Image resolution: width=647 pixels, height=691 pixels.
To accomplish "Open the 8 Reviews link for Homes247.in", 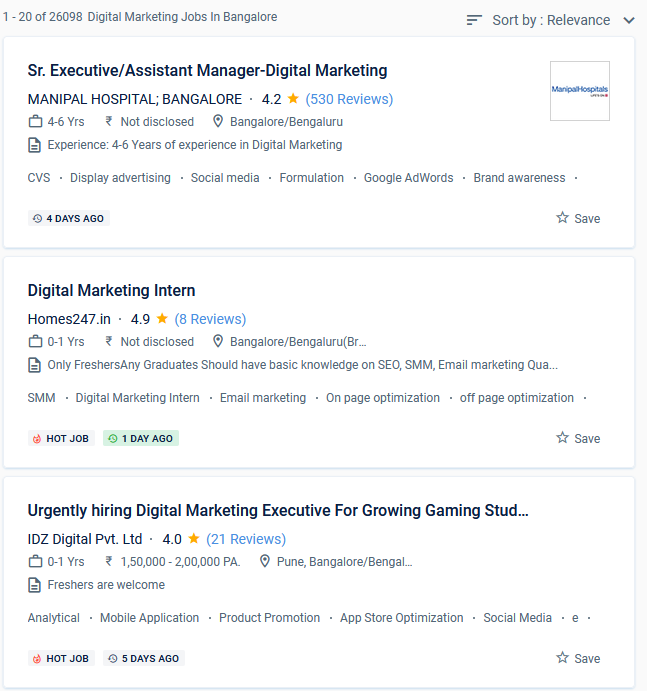I will (x=210, y=319).
